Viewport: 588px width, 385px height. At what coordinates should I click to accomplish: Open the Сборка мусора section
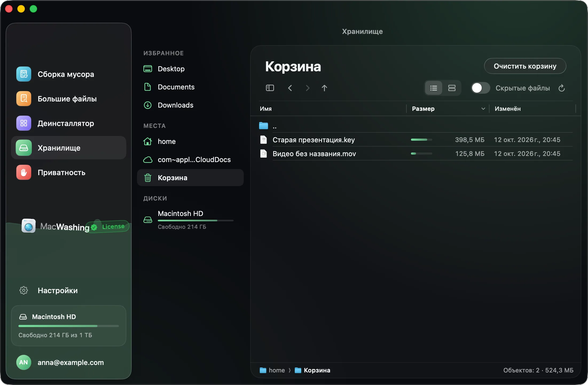click(x=68, y=74)
